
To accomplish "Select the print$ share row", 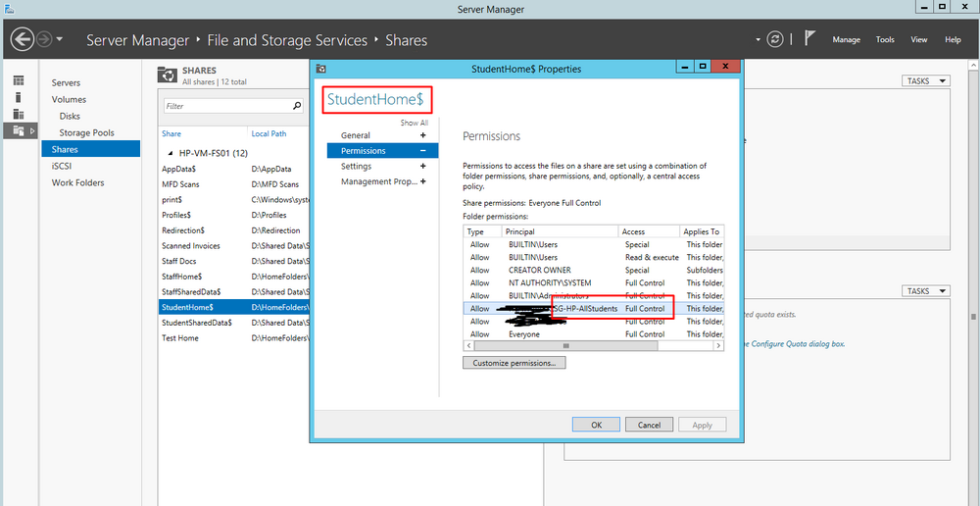I will click(234, 199).
